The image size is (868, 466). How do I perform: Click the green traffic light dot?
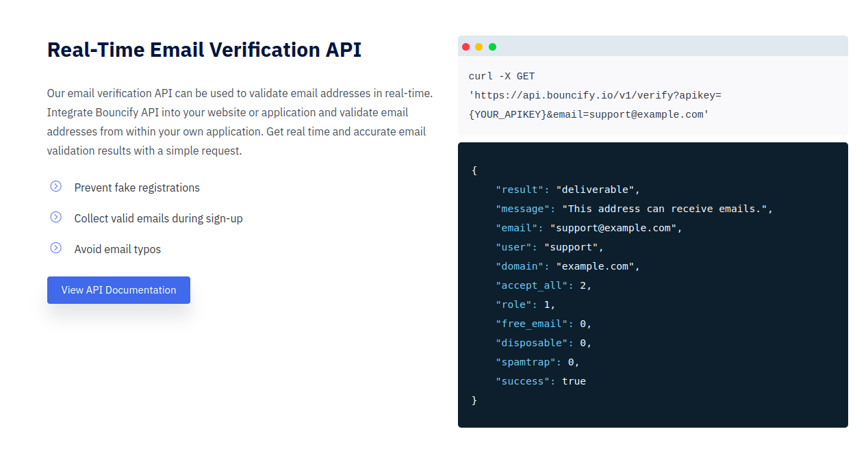(492, 46)
